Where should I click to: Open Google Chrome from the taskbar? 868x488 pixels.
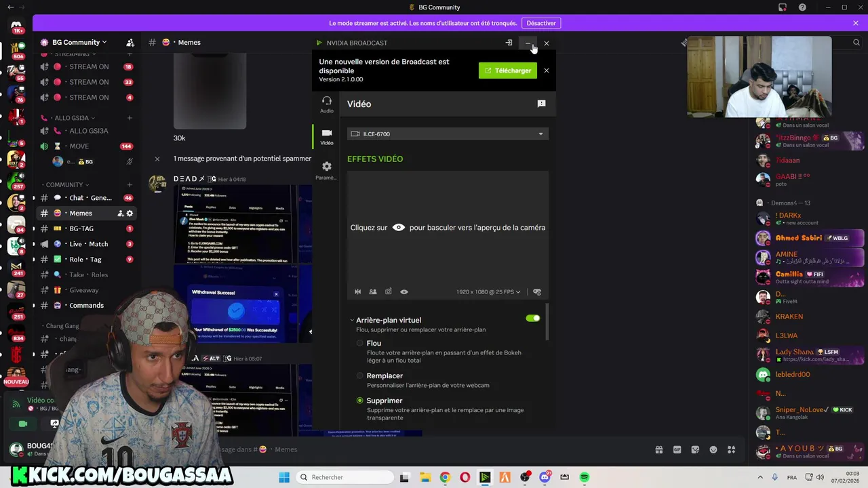[x=445, y=477]
